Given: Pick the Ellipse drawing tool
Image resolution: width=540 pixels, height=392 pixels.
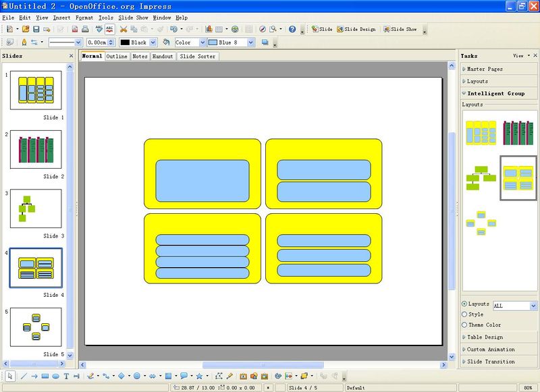Looking at the screenshot, I should click(55, 376).
